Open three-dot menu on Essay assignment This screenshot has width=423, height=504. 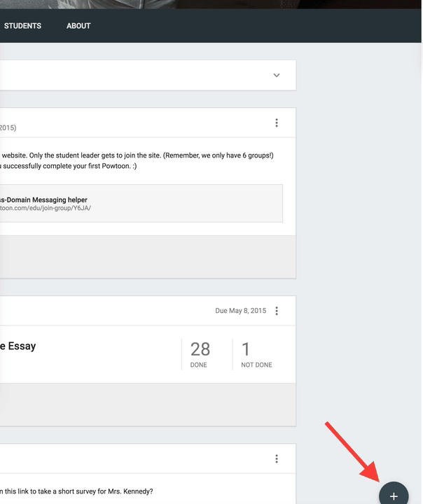pos(277,311)
